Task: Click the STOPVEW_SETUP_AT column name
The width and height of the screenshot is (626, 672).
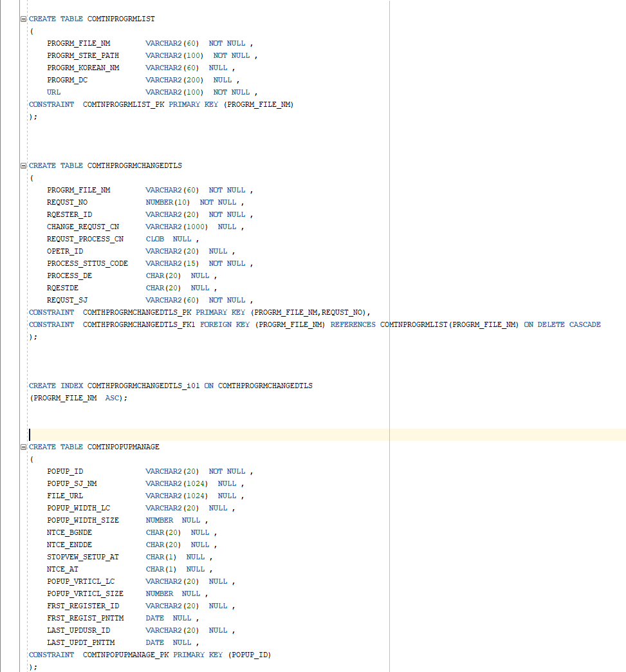Action: pyautogui.click(x=83, y=557)
